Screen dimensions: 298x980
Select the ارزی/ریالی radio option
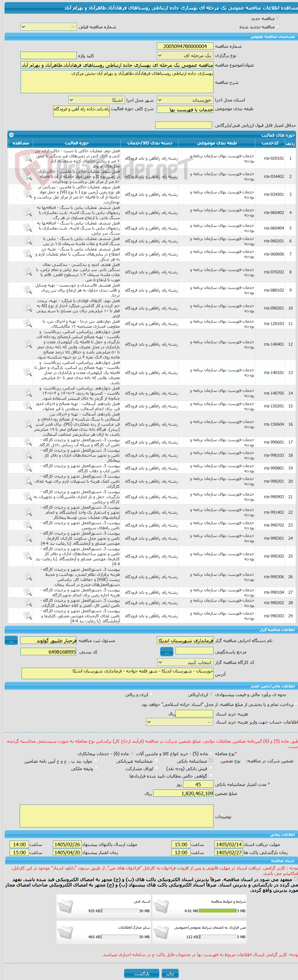(211, 694)
